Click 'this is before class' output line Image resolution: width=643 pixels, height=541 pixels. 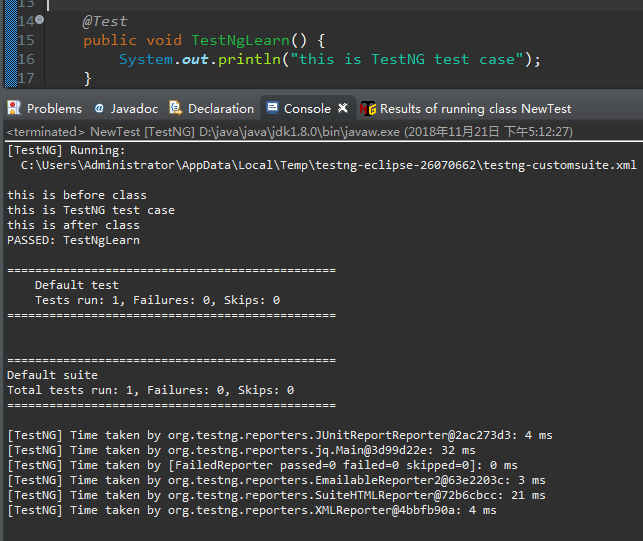[77, 195]
